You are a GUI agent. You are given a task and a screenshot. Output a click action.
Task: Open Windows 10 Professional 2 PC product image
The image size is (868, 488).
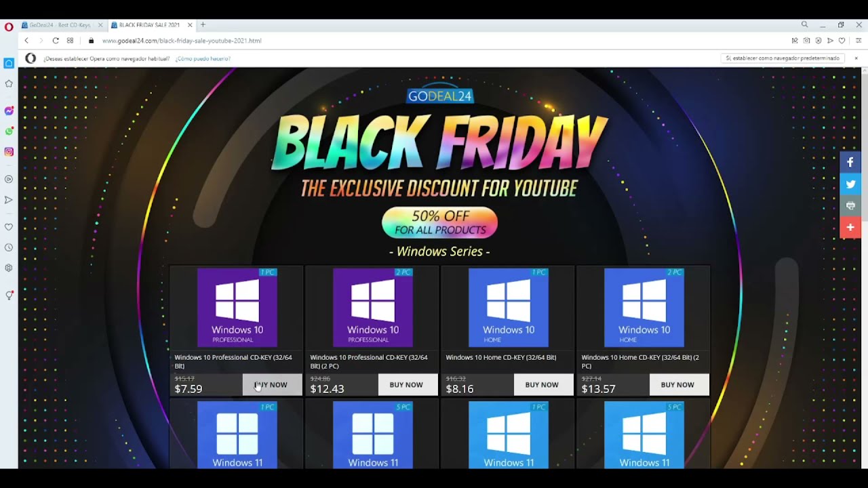point(373,308)
